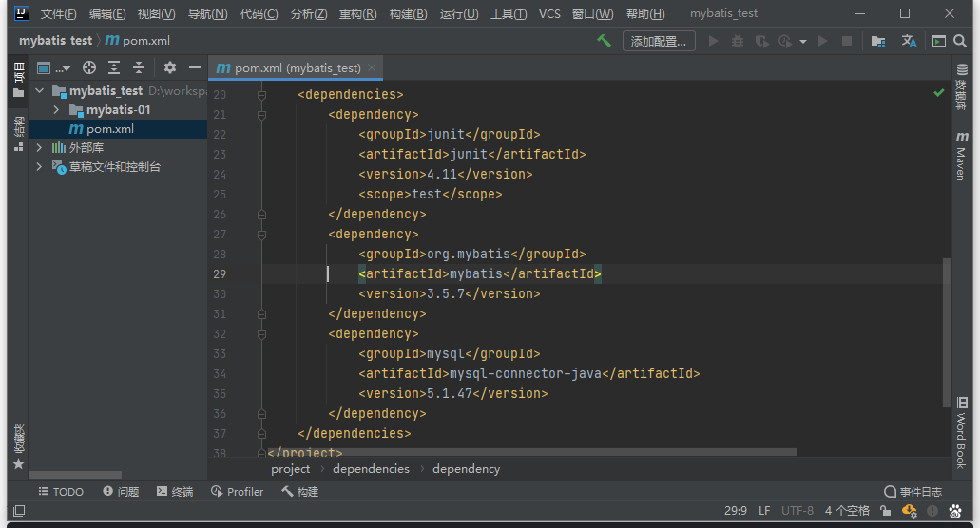This screenshot has width=980, height=528.
Task: Hide the project tool window
Action: pos(195,67)
